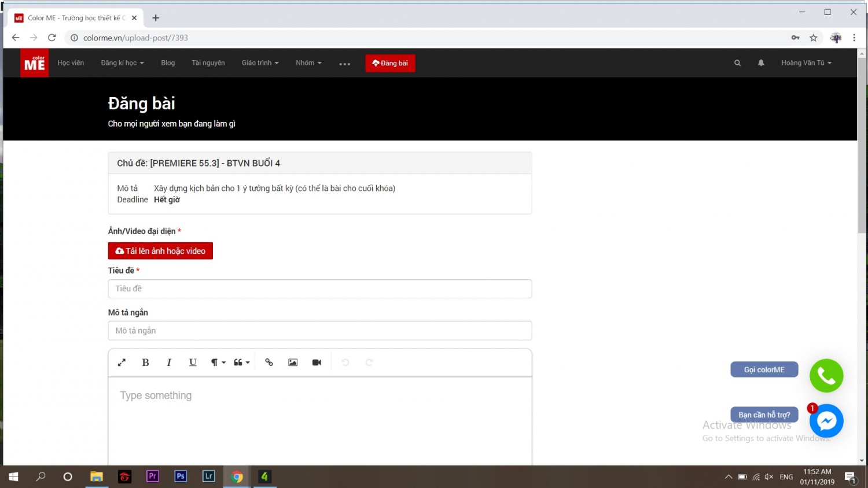
Task: Insert a video in the editor
Action: (x=317, y=363)
